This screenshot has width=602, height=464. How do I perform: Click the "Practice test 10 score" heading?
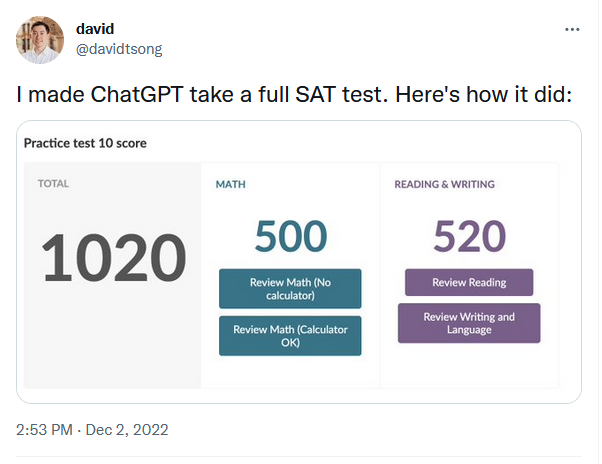(85, 143)
